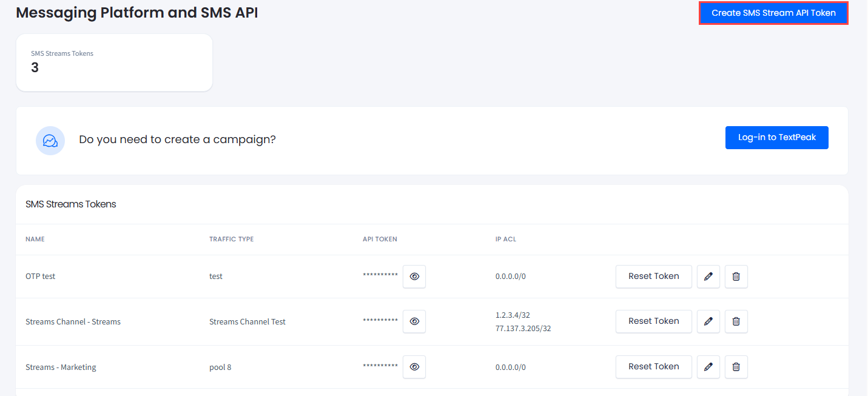Viewport: 868px width, 396px height.
Task: Delete the Streams Channel - Streams token
Action: point(736,321)
